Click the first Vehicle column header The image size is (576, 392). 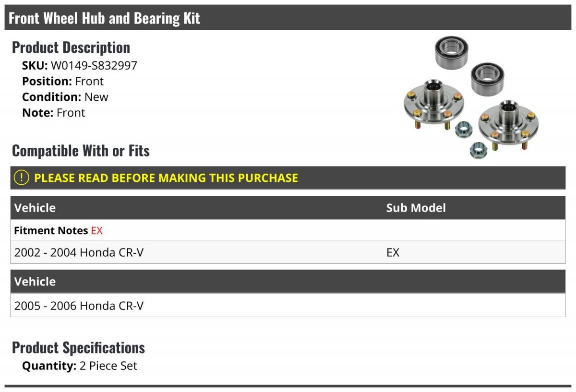(35, 208)
